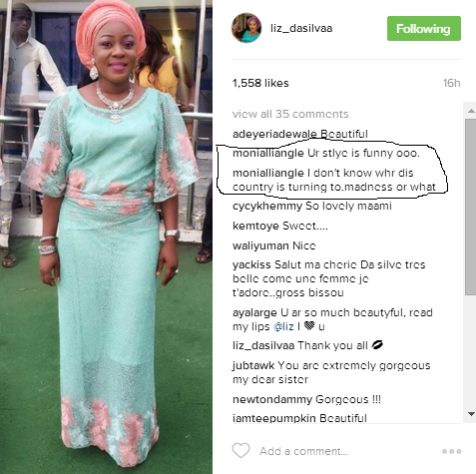Click the comments scrollbar down arrow

471,414
